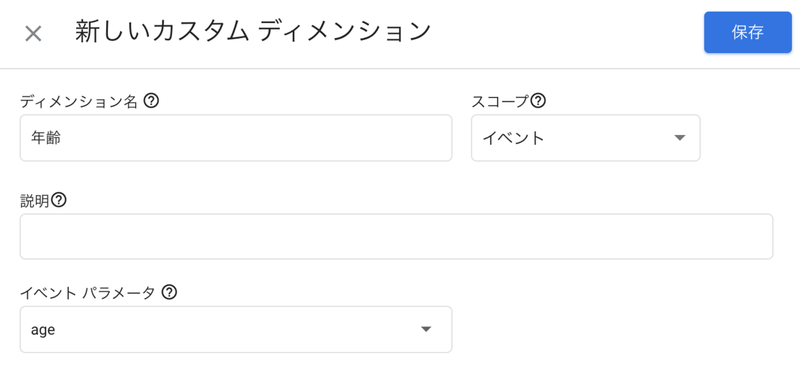Click the スコープ label text
Viewport: 800px width, 375px height.
click(x=501, y=102)
